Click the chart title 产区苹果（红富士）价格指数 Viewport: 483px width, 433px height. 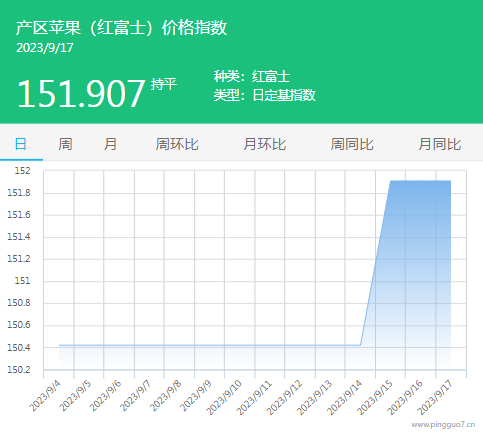(x=122, y=27)
